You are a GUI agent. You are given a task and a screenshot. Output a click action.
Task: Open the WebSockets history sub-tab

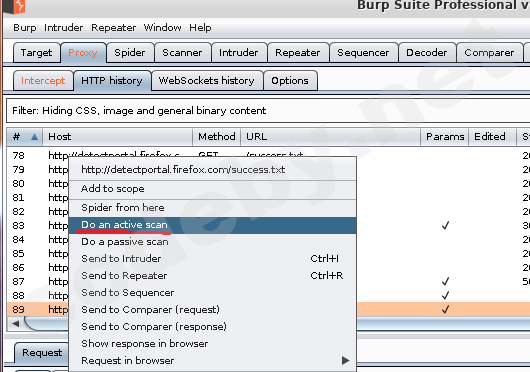point(207,81)
